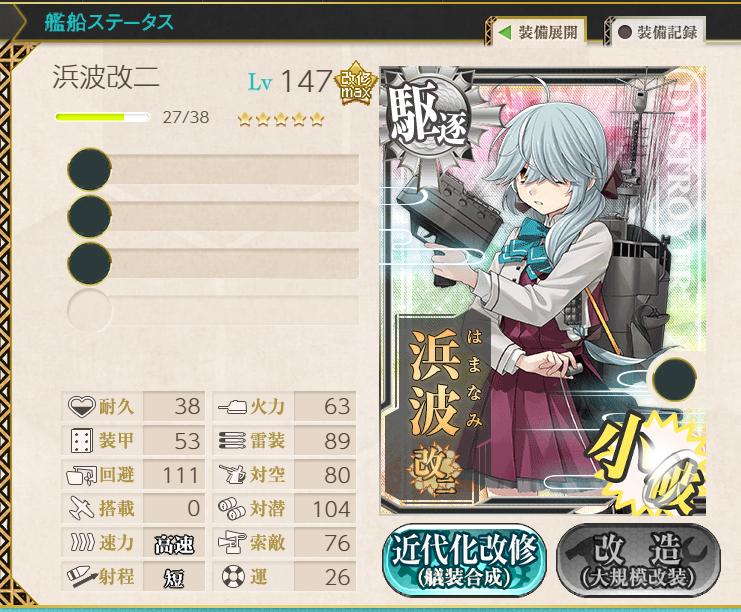Select the third empty equipment slot
The height and width of the screenshot is (612, 741).
[x=214, y=263]
